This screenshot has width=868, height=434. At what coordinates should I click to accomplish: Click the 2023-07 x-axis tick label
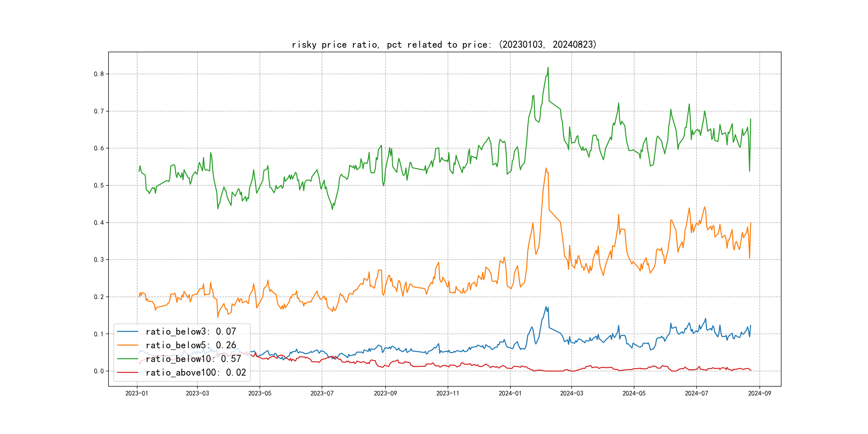tap(322, 393)
